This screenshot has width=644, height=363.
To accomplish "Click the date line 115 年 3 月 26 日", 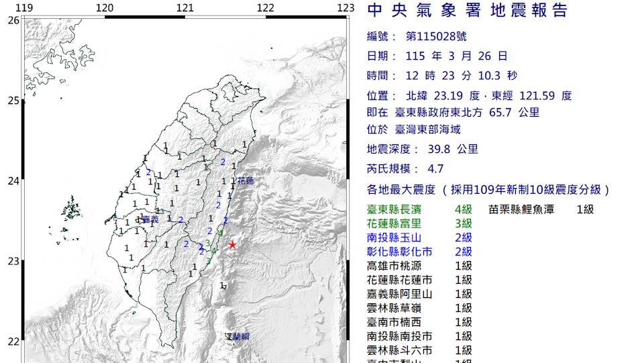I will click(x=456, y=56).
